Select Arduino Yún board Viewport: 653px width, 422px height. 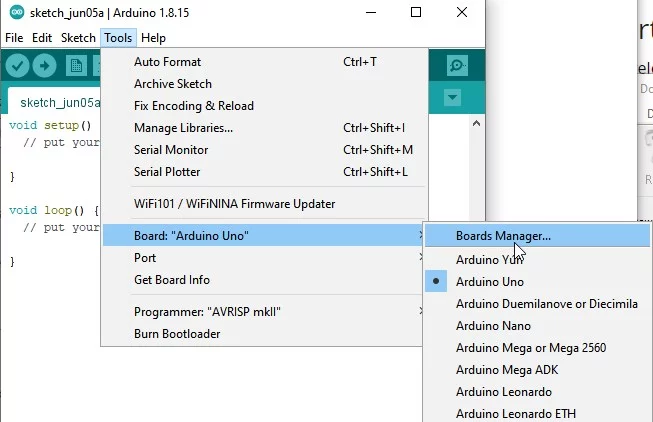pyautogui.click(x=538, y=260)
